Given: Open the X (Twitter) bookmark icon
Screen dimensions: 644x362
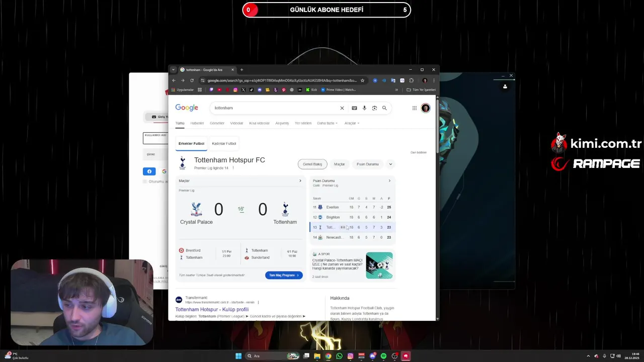Looking at the screenshot, I should coord(243,90).
